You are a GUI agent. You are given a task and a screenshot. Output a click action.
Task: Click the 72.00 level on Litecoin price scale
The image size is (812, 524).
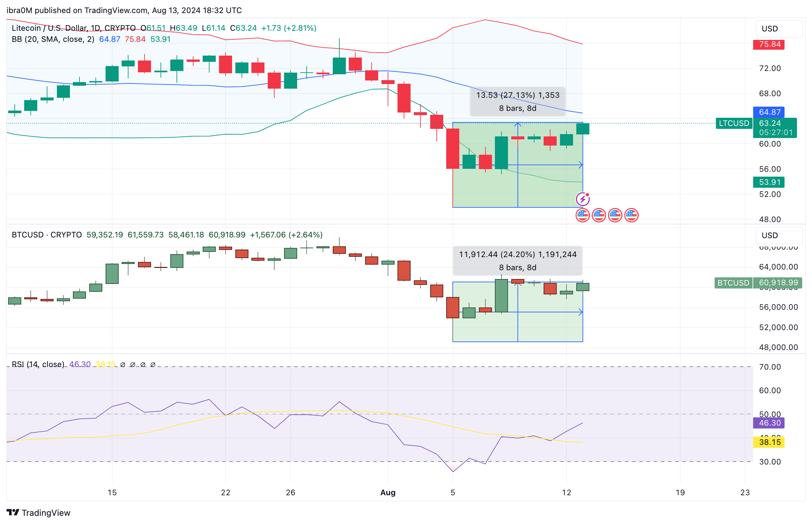coord(770,68)
